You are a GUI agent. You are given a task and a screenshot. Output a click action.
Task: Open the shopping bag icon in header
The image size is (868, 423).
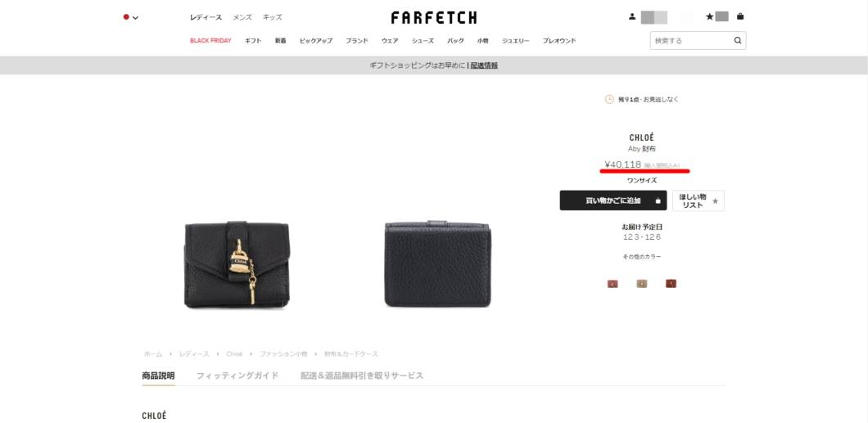tap(740, 16)
